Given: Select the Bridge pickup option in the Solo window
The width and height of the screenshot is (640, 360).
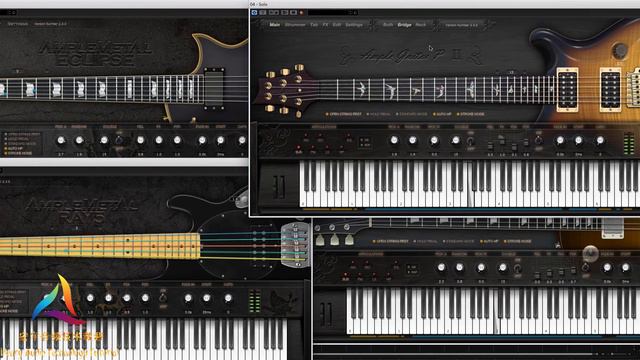Looking at the screenshot, I should 404,25.
